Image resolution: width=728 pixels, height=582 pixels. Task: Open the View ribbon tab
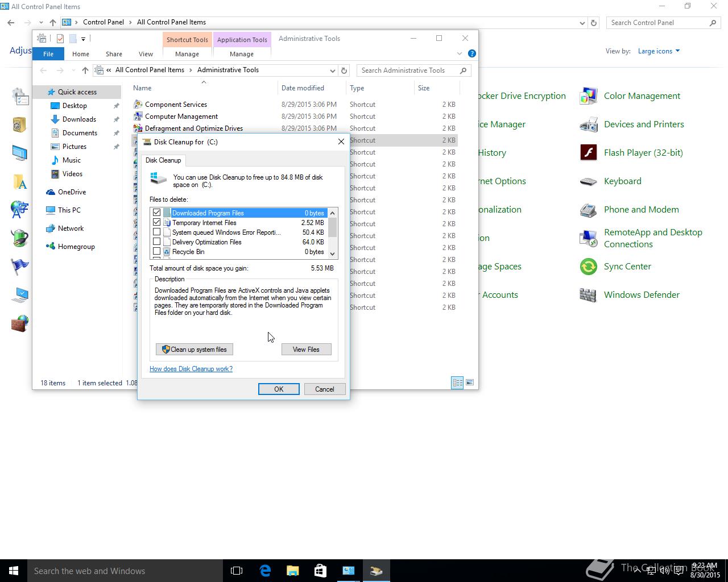(x=146, y=54)
